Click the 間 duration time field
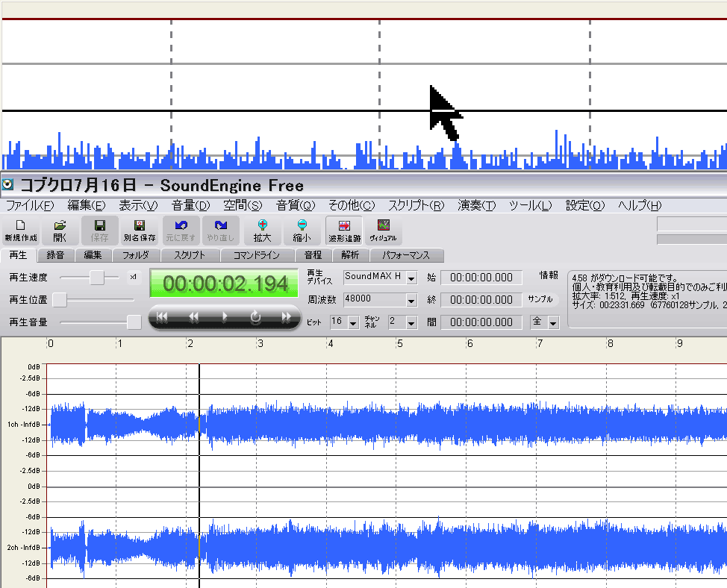This screenshot has width=727, height=588. (x=481, y=322)
